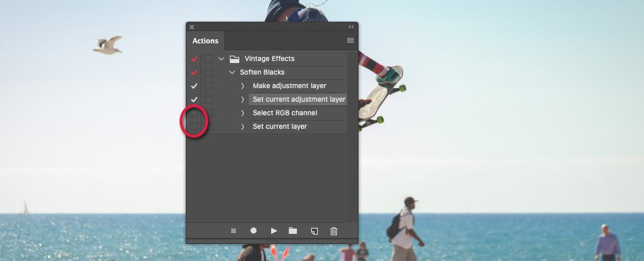
Task: Enable the Set current layer step
Action: tap(195, 127)
